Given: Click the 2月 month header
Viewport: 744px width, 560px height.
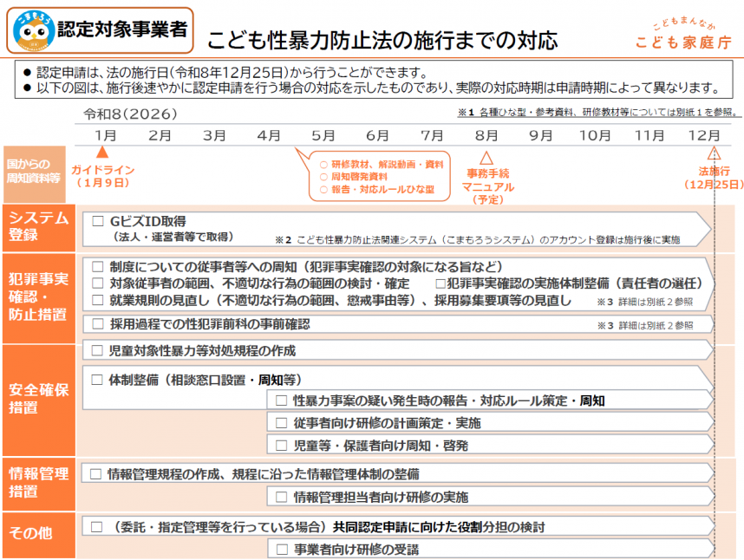Looking at the screenshot, I should [160, 135].
